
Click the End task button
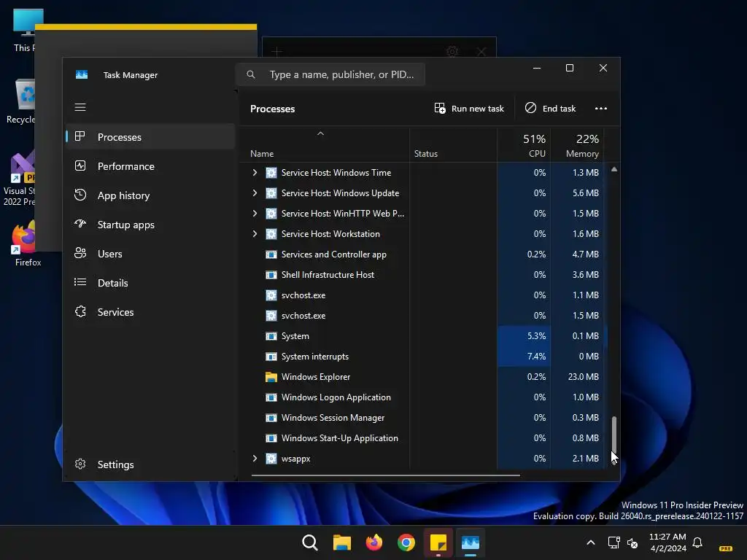point(551,109)
